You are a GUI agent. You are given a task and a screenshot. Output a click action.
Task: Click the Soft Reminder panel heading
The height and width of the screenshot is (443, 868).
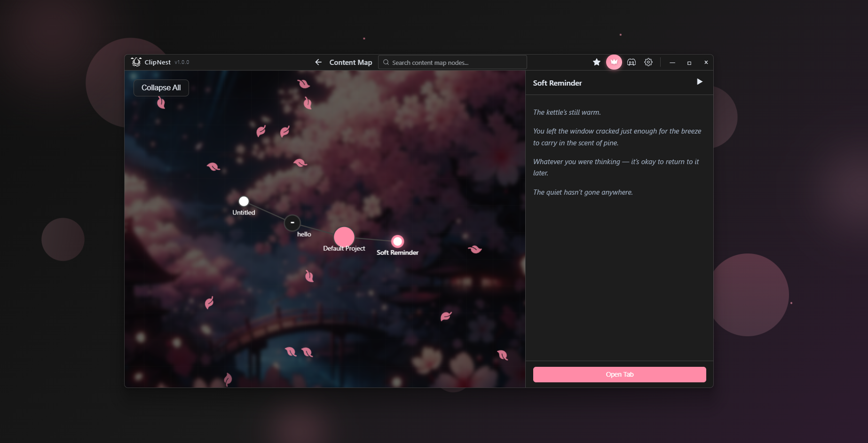click(x=557, y=83)
